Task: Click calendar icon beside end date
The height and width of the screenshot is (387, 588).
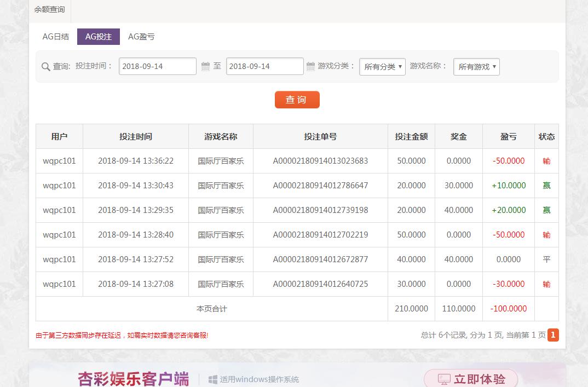Action: click(310, 66)
